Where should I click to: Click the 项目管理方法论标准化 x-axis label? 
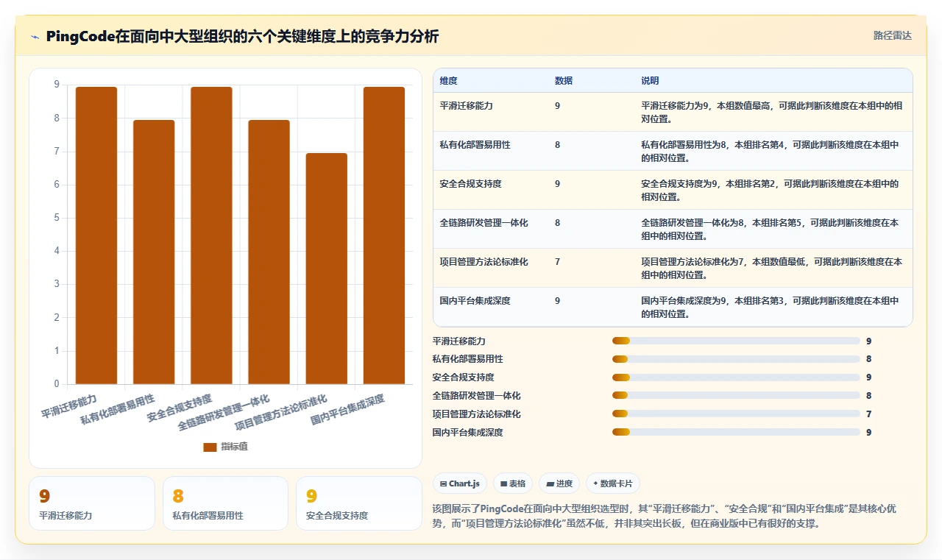(281, 413)
